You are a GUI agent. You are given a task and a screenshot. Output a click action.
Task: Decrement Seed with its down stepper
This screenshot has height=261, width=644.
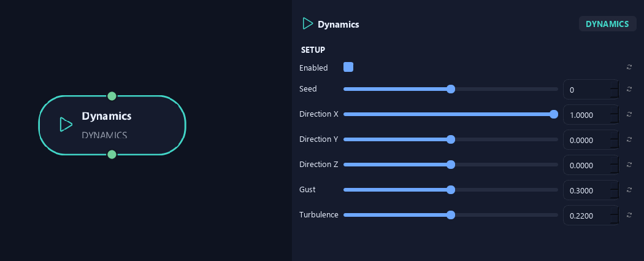615,94
